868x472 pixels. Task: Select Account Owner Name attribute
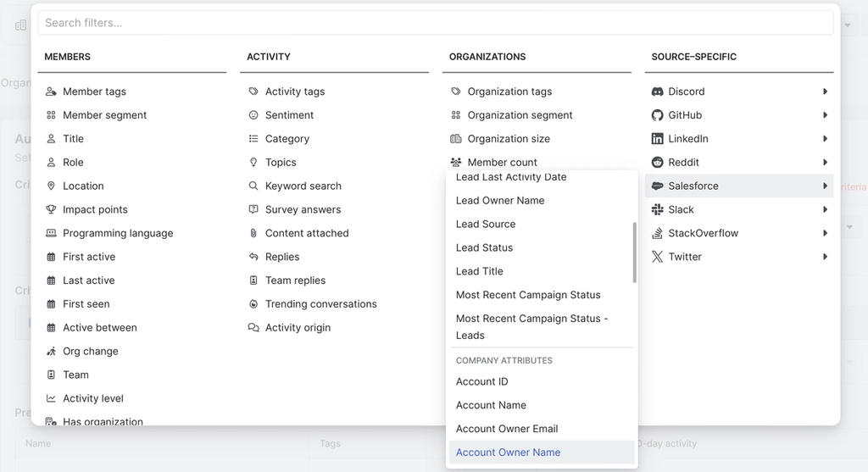(508, 453)
